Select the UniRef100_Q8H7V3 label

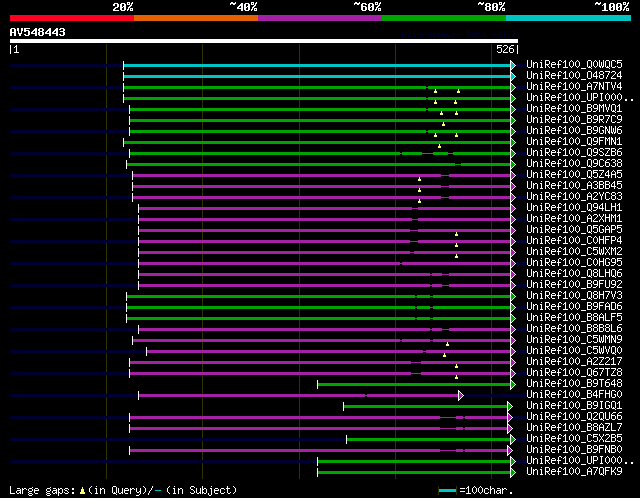(x=574, y=296)
